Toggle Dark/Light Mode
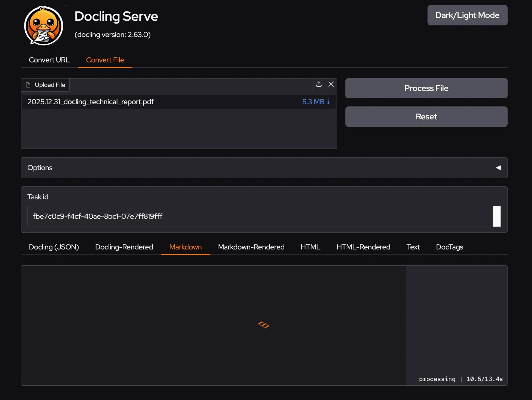 coord(467,15)
